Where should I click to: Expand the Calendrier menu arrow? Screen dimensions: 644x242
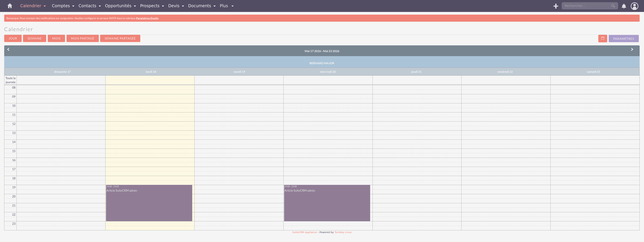pos(45,6)
